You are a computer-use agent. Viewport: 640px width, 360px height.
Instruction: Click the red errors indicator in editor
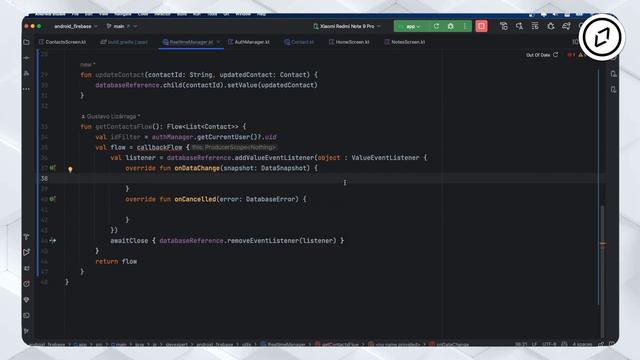(x=571, y=55)
